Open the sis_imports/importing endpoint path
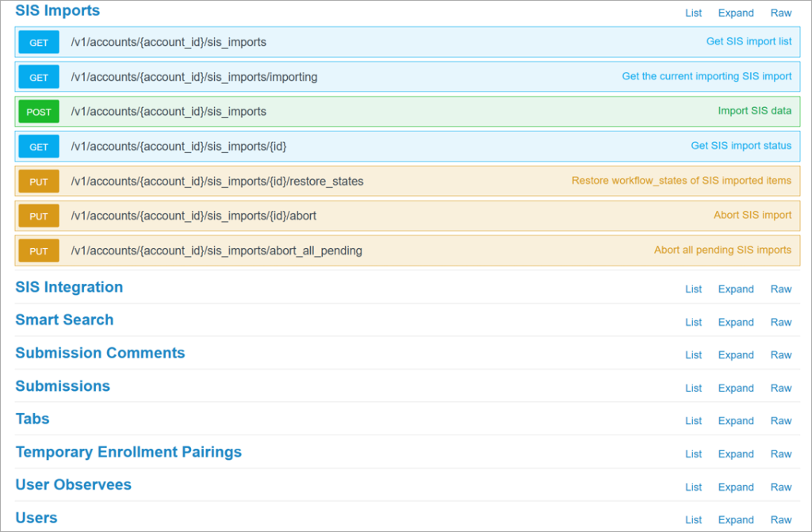 (194, 77)
